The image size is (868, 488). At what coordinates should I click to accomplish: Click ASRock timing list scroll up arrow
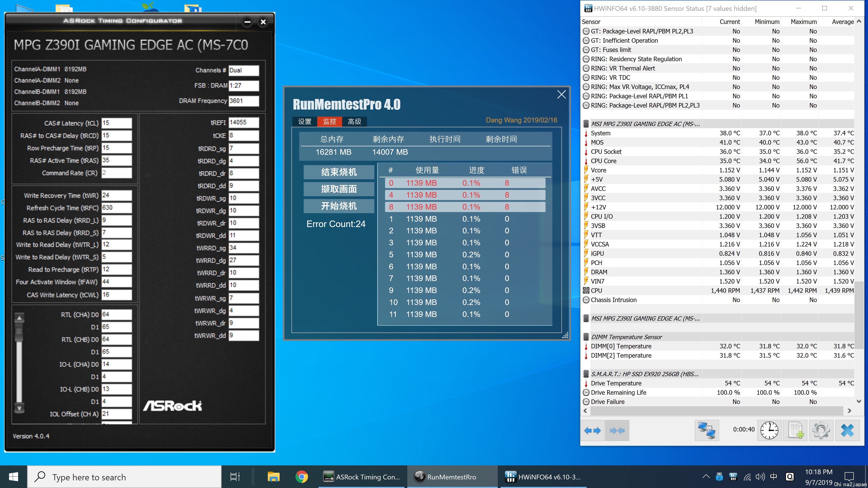(x=19, y=318)
